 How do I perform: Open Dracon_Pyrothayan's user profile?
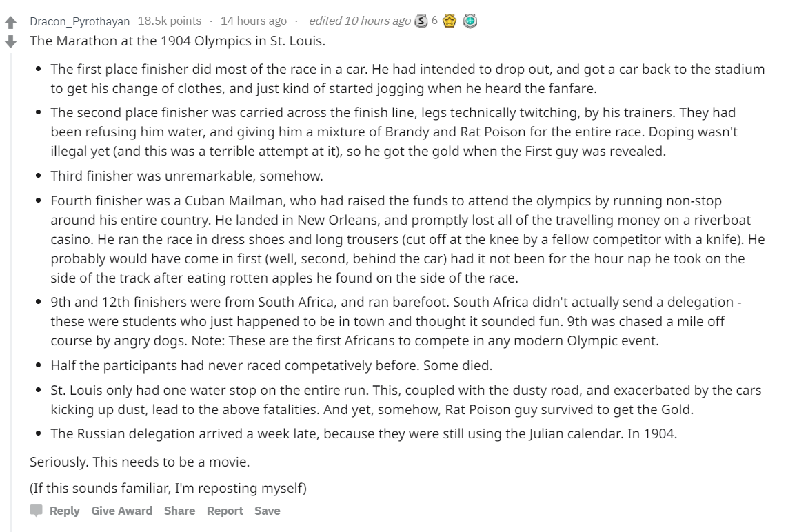tap(80, 21)
